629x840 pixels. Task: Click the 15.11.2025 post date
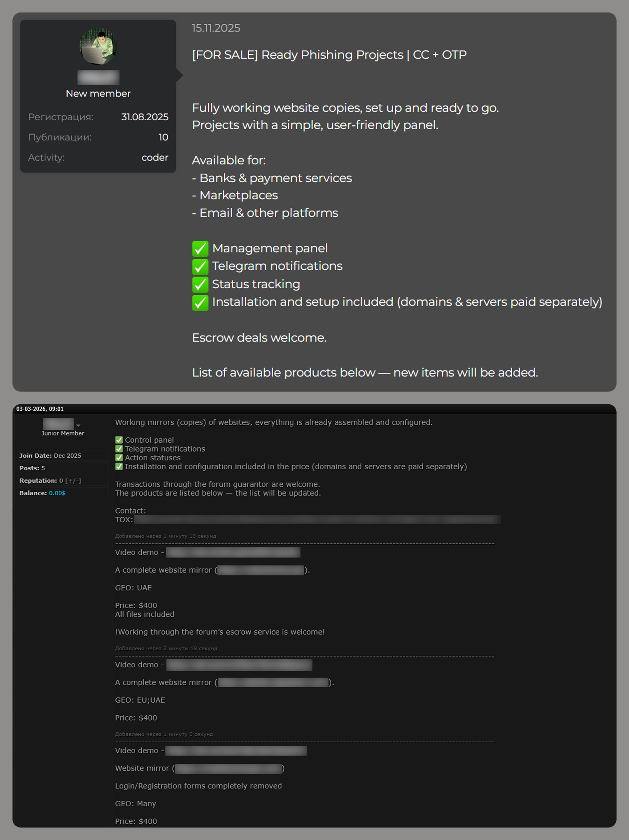point(215,28)
